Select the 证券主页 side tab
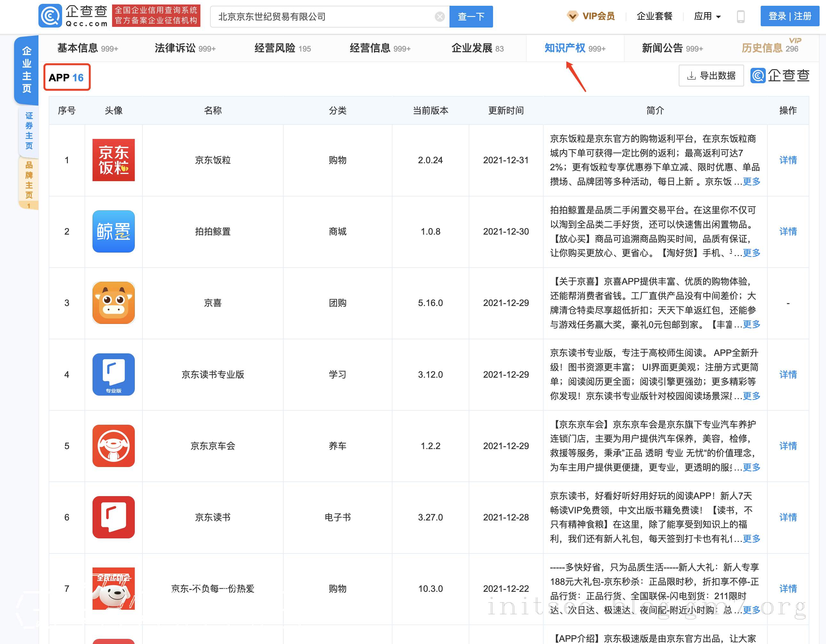Image resolution: width=826 pixels, height=644 pixels. pyautogui.click(x=29, y=131)
